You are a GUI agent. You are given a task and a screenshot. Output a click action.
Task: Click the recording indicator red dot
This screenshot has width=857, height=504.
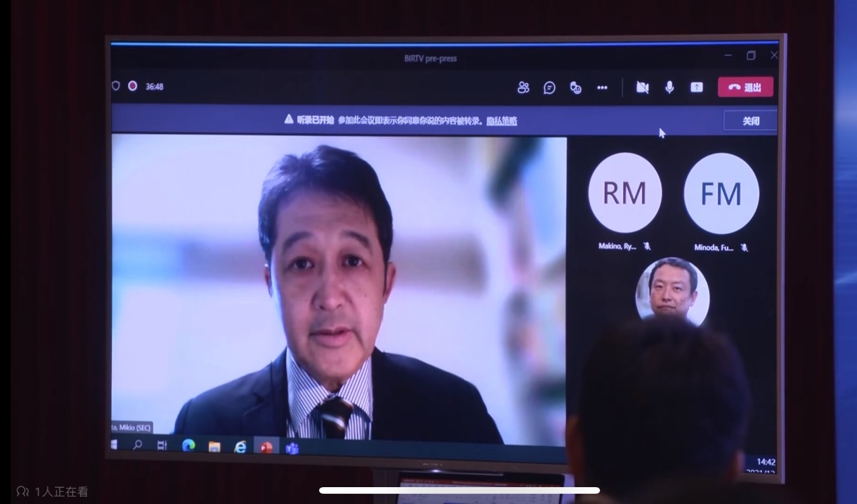(x=133, y=86)
